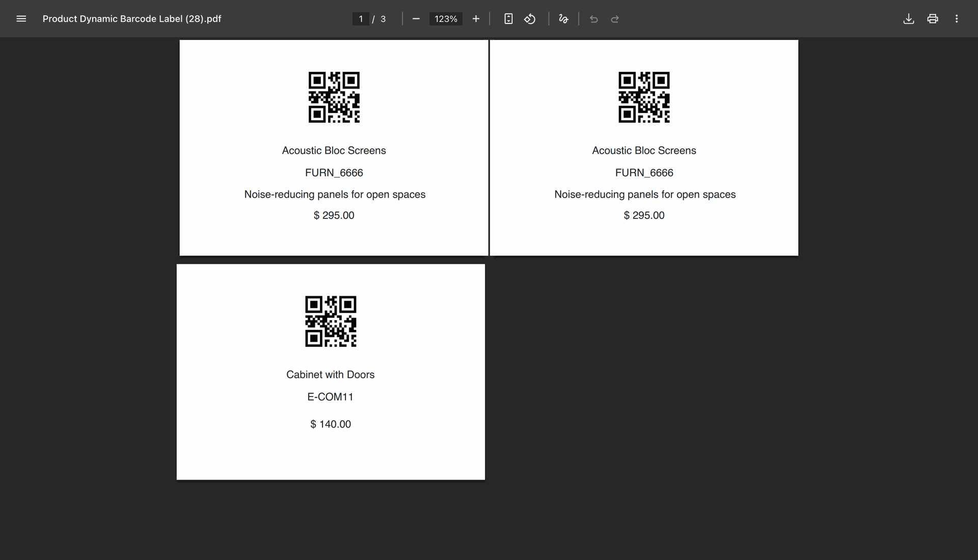The height and width of the screenshot is (560, 978).
Task: Click the QR code on second Acoustic label
Action: point(644,97)
